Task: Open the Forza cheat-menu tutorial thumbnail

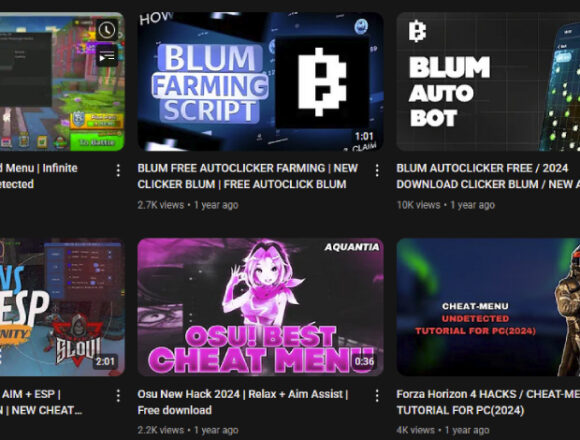Action: click(x=488, y=307)
